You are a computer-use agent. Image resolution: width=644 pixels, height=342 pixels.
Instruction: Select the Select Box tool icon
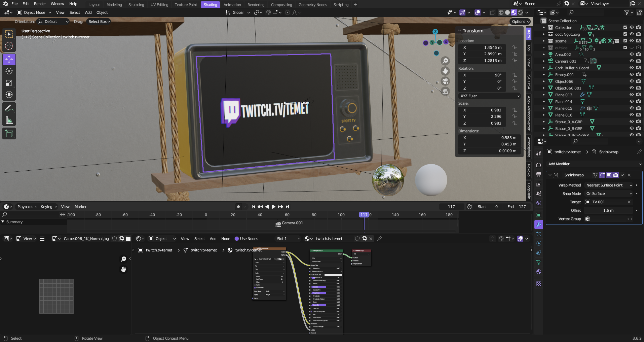click(9, 34)
